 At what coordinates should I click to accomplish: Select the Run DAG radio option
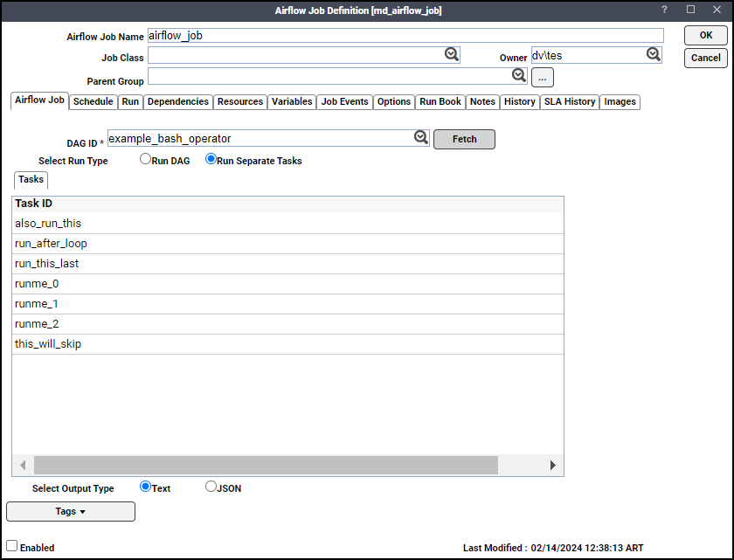coord(145,159)
